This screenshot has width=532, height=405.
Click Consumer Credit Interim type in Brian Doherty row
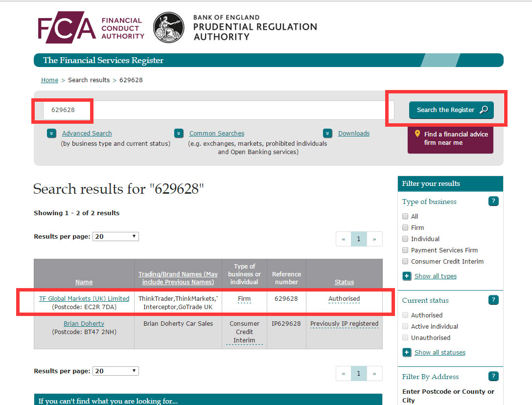point(244,332)
